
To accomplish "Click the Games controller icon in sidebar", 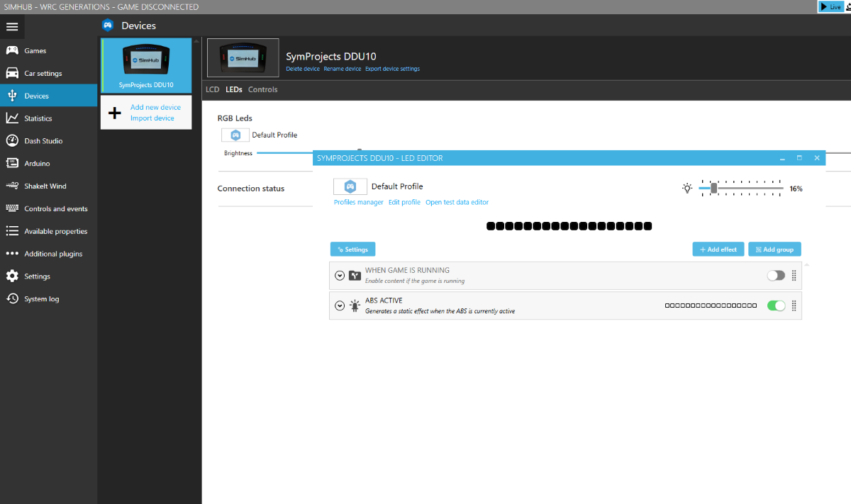I will (12, 51).
